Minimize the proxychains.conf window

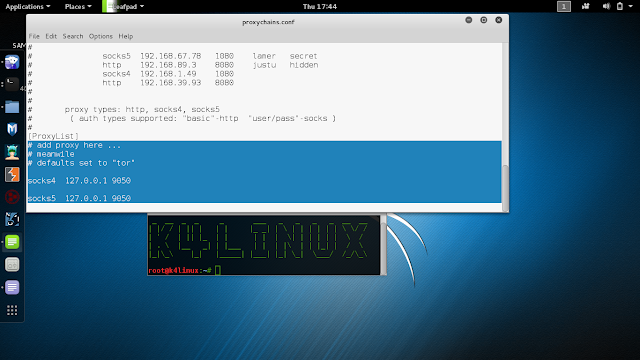(x=469, y=20)
